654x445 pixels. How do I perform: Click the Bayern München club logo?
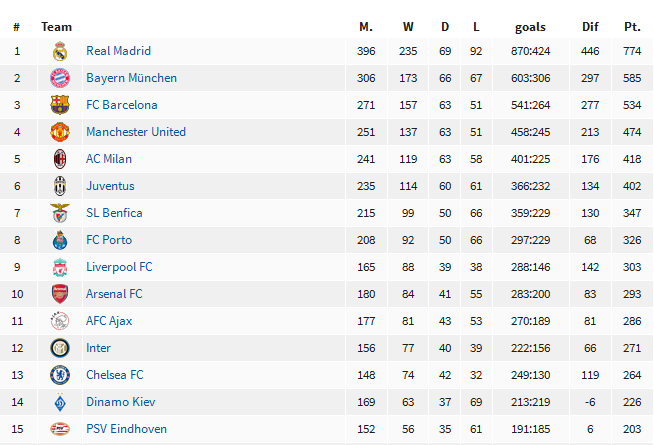coord(60,78)
